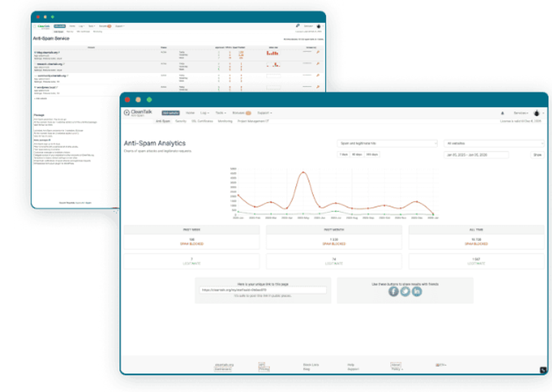Select the "365 days" period option
This screenshot has height=392, width=552.
(x=372, y=154)
